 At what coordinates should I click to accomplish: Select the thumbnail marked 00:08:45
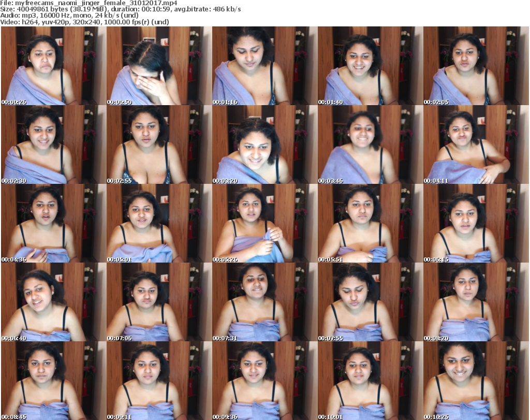click(53, 381)
